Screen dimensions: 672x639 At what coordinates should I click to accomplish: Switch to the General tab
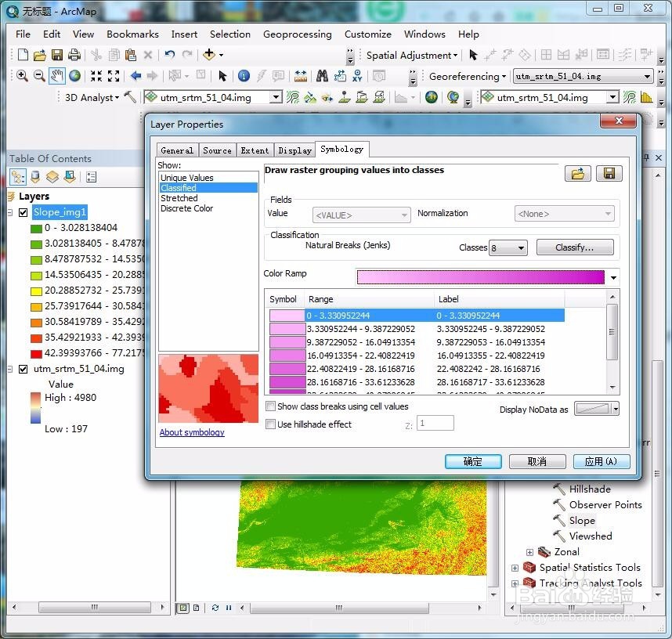tap(177, 150)
